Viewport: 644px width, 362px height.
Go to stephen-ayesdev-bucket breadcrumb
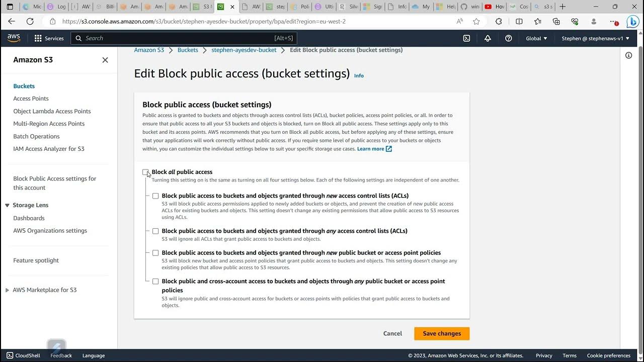pyautogui.click(x=244, y=50)
